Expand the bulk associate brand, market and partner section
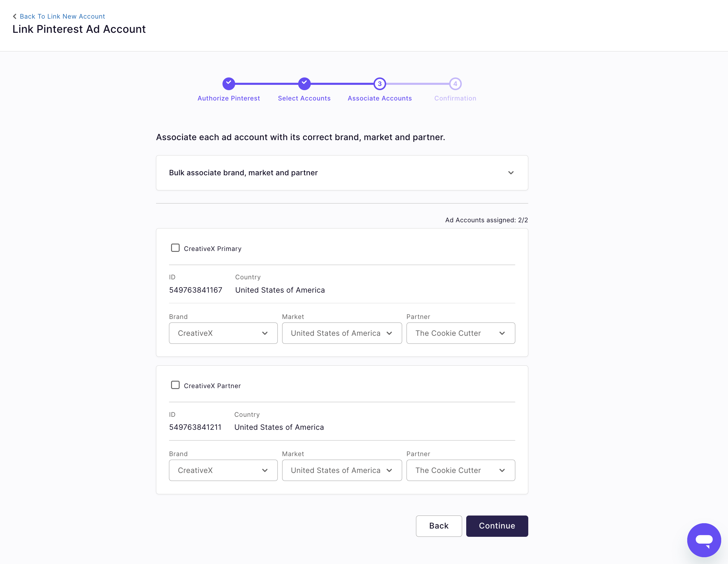Screen dimensions: 728x564 pyautogui.click(x=511, y=173)
